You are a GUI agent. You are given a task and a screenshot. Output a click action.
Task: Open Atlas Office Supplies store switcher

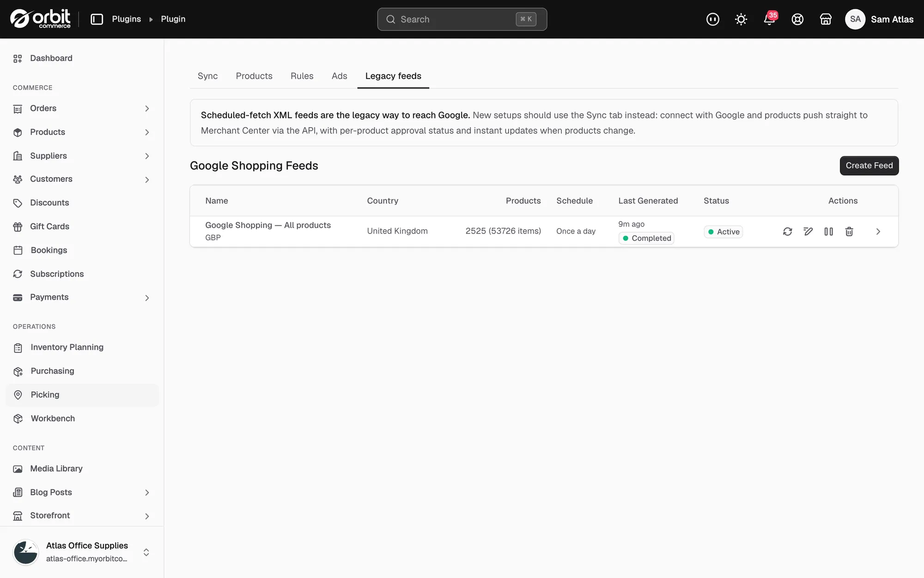(x=82, y=552)
